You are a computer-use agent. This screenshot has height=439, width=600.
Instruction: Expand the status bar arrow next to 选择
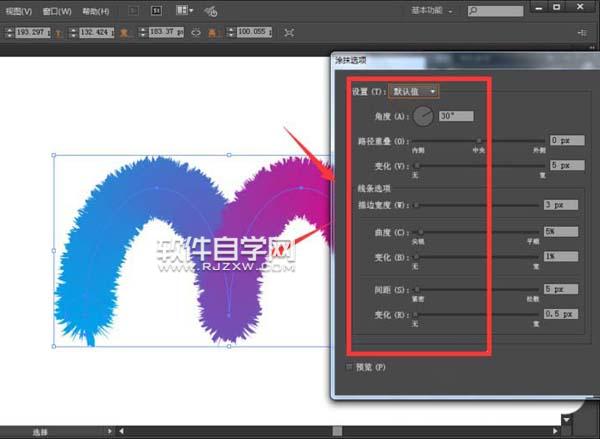click(109, 431)
